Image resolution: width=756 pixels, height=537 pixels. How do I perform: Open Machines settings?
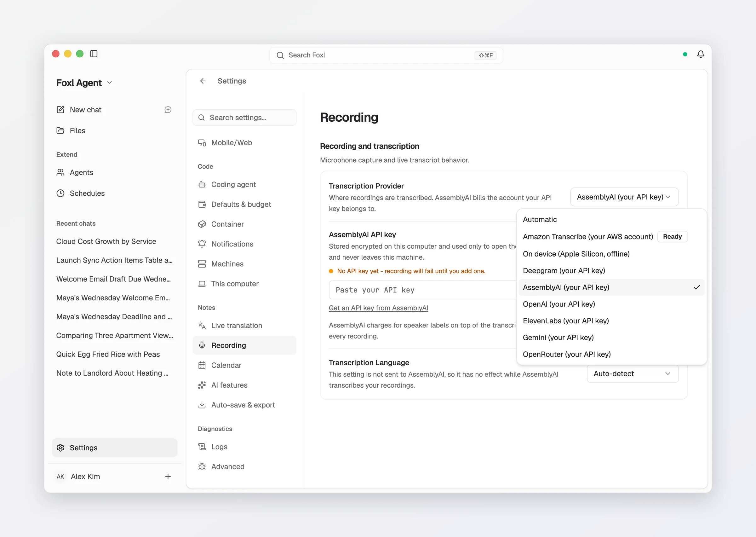pos(244,264)
